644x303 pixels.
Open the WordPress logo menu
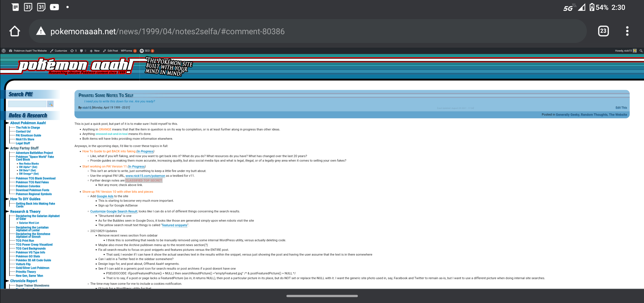coord(4,51)
